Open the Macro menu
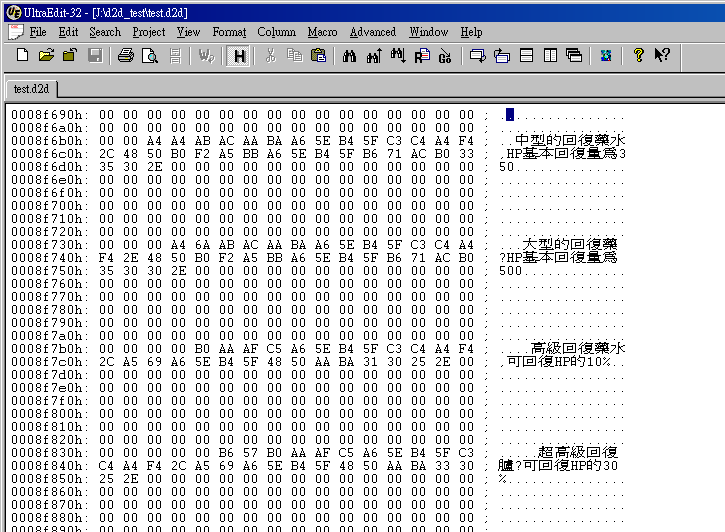Viewport: 725px width, 532px height. click(x=322, y=32)
